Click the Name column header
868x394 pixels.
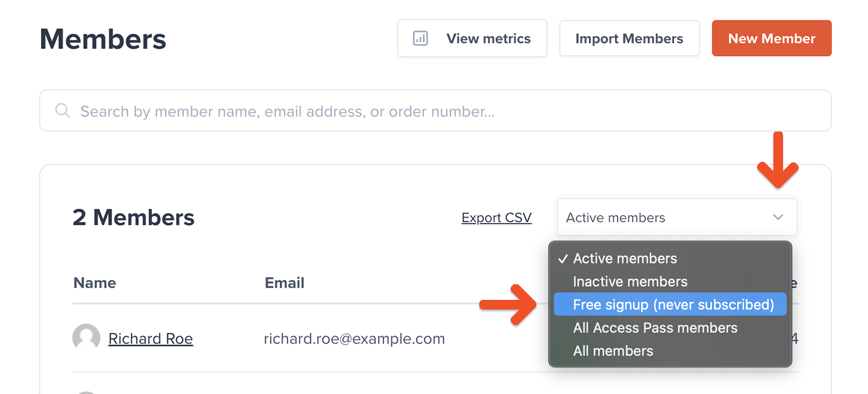(x=95, y=283)
